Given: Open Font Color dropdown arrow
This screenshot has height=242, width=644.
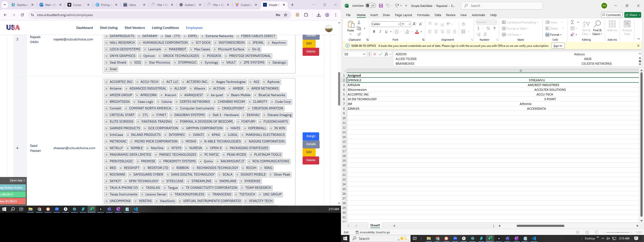Looking at the screenshot, I should click(x=421, y=32).
